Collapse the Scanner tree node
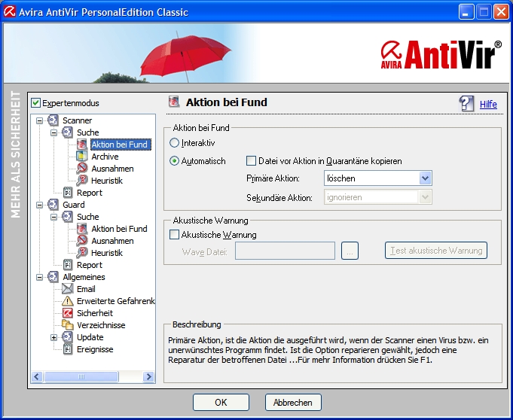Viewport: 513px width, 420px height. (39, 120)
